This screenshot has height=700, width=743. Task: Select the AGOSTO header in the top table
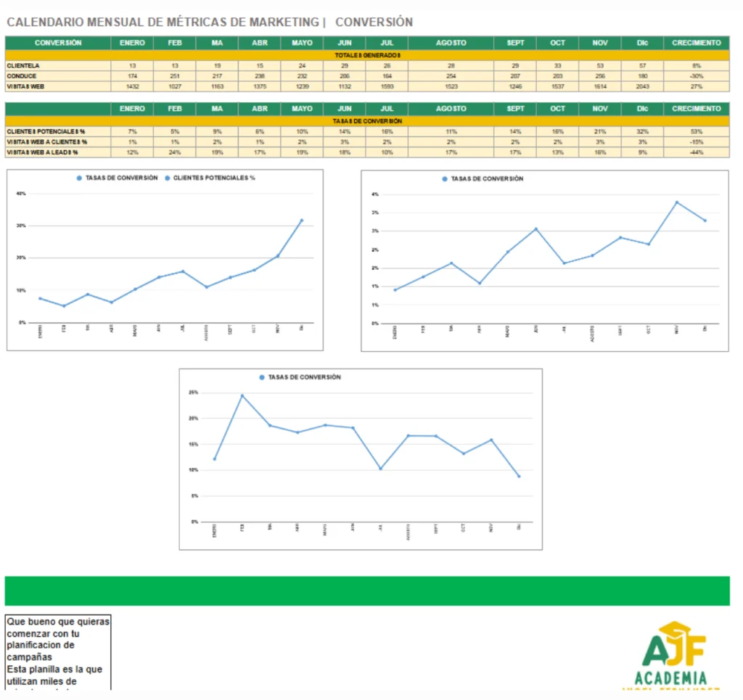click(451, 43)
